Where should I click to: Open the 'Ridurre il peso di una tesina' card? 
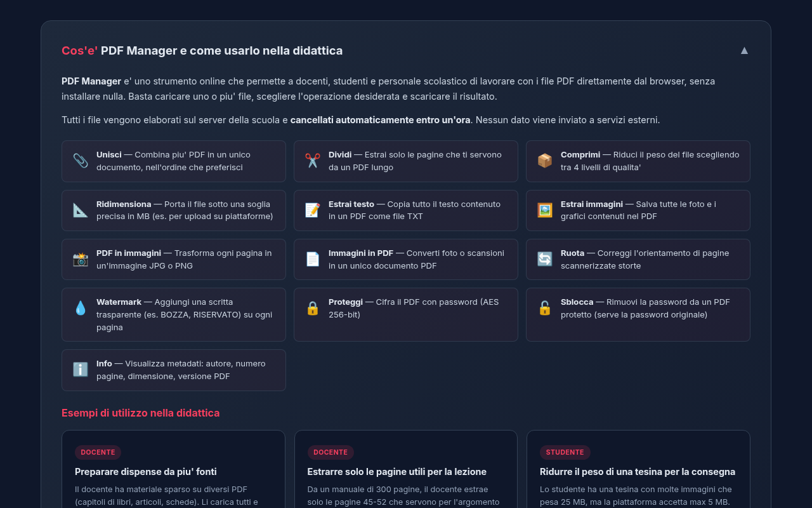(638, 472)
